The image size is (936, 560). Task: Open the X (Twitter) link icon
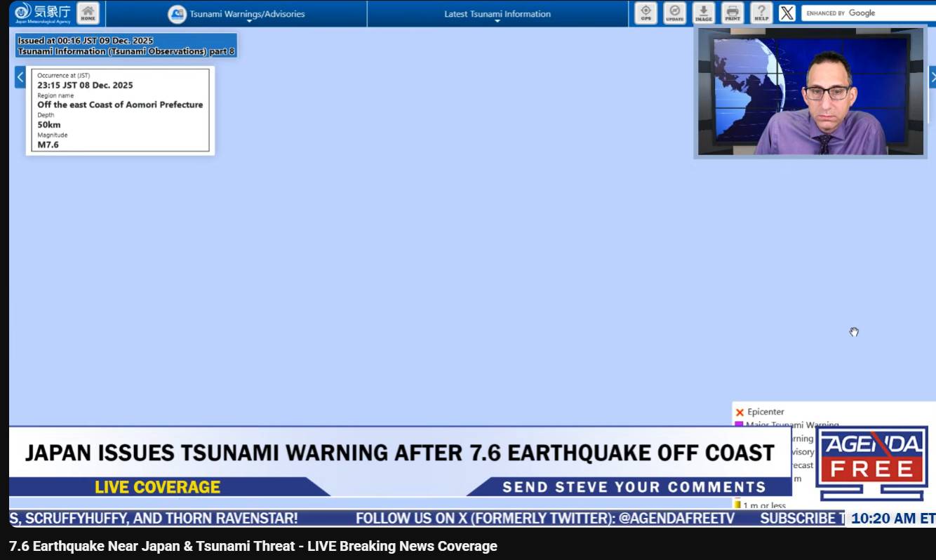pos(787,13)
